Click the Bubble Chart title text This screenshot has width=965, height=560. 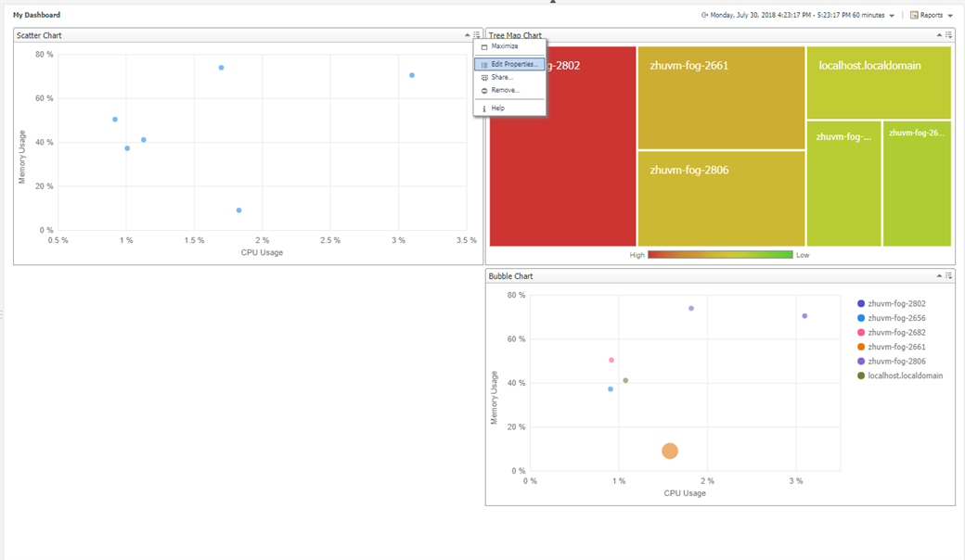pos(511,276)
